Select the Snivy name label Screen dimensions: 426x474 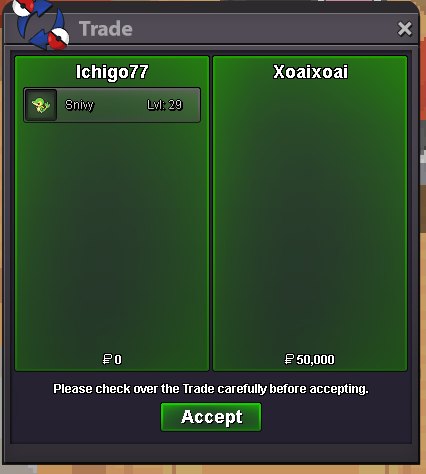click(79, 105)
